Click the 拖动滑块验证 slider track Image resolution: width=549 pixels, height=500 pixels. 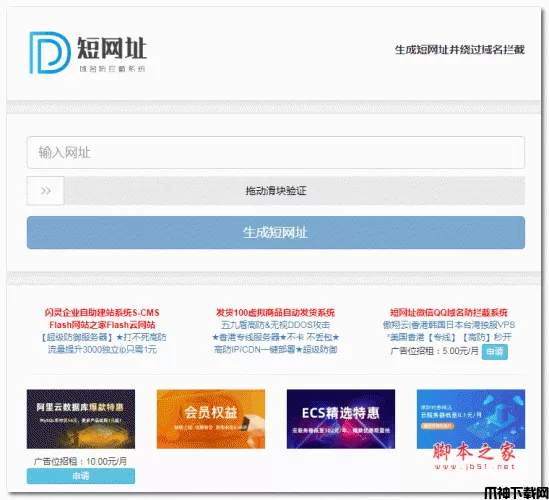point(276,190)
